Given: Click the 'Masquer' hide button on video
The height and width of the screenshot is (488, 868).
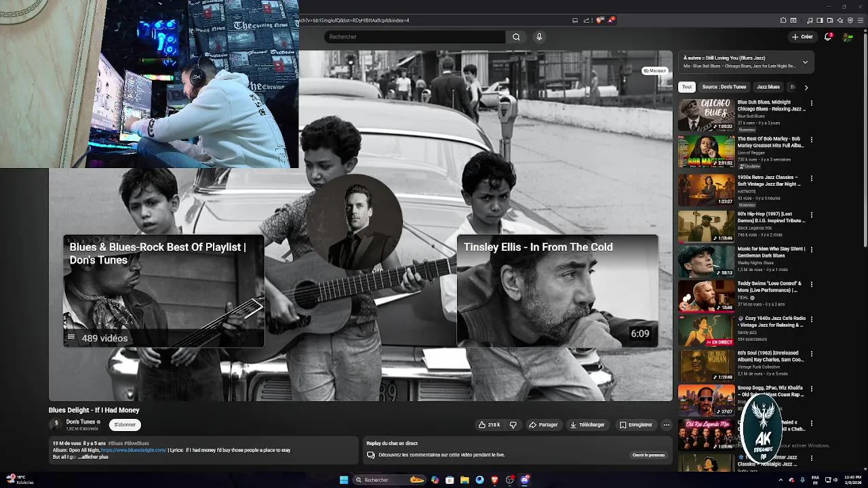Looking at the screenshot, I should click(655, 70).
